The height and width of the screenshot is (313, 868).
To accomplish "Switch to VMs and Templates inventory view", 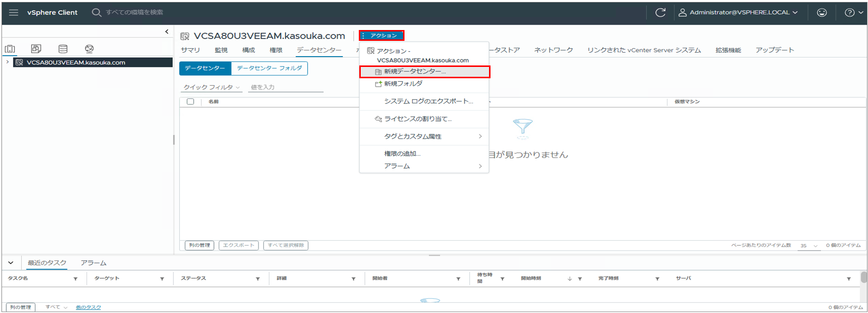I will pyautogui.click(x=36, y=49).
